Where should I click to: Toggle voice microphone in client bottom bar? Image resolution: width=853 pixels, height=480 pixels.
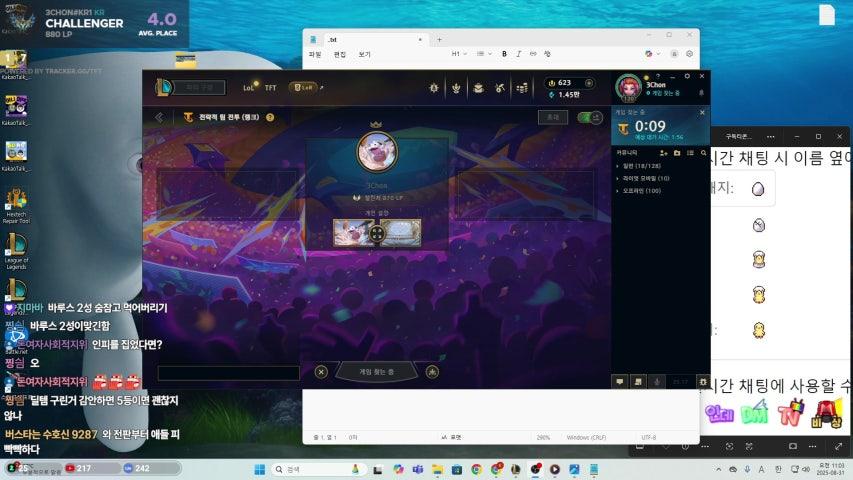coord(657,382)
